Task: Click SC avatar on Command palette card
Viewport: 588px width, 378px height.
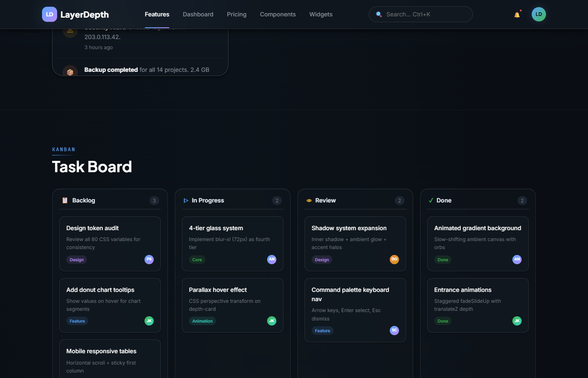Action: coord(394,331)
